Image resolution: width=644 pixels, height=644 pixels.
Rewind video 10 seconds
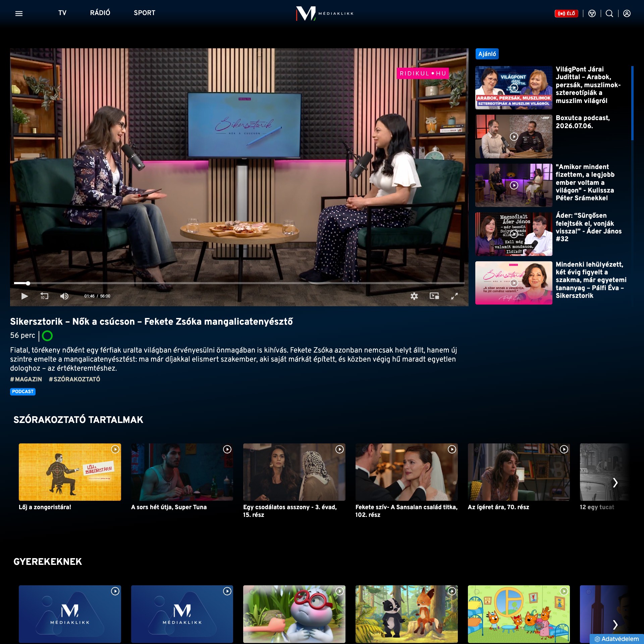[44, 296]
